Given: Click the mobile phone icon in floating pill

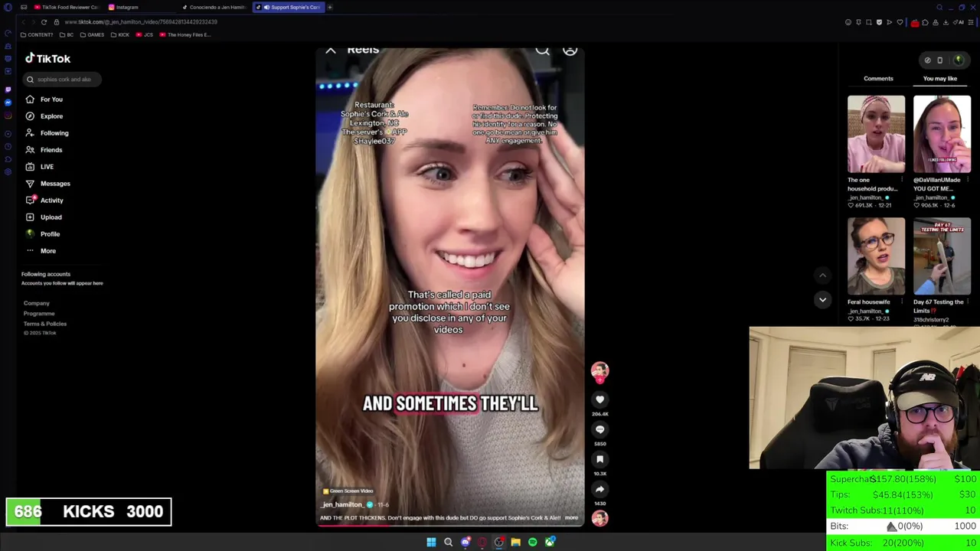Looking at the screenshot, I should 940,60.
